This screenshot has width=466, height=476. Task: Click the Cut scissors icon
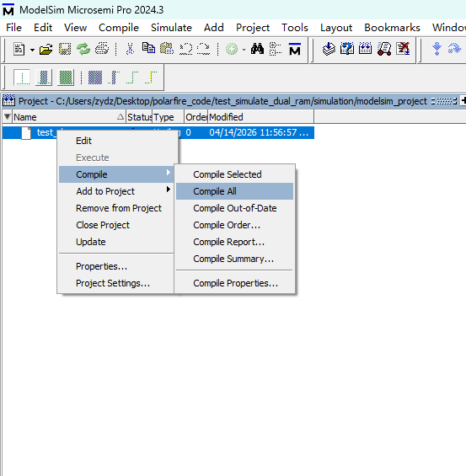[130, 49]
